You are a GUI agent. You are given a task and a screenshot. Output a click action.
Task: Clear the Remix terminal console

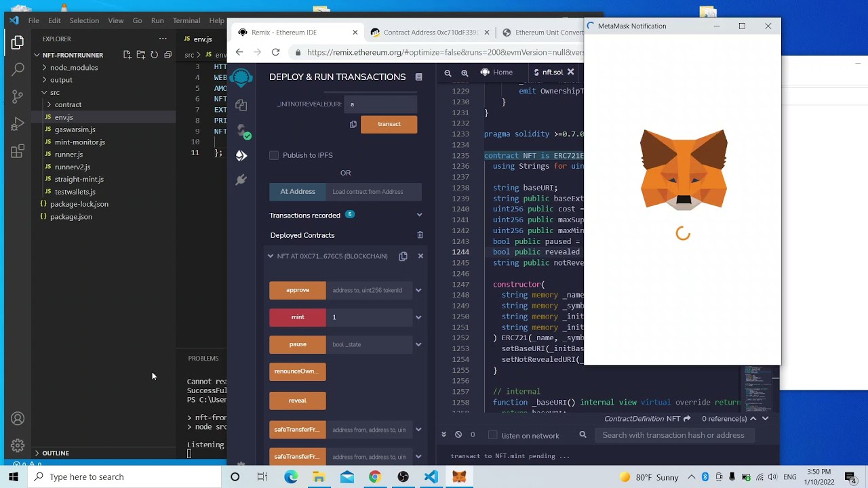point(458,434)
